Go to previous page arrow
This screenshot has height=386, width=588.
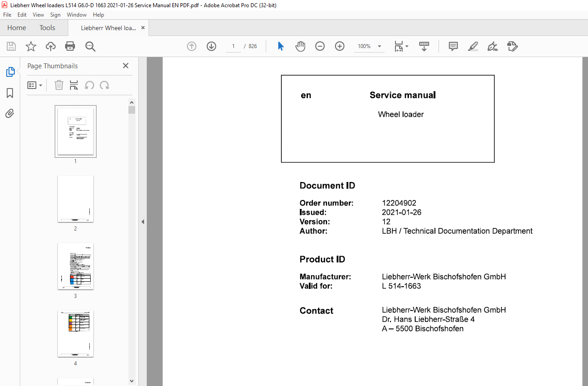[x=192, y=46]
